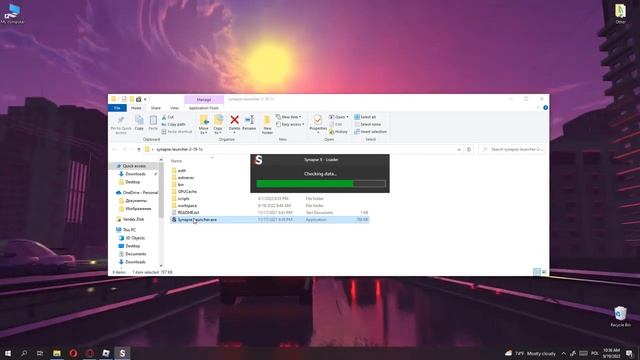Switch to details view layout
The image size is (640, 360).
(x=537, y=272)
